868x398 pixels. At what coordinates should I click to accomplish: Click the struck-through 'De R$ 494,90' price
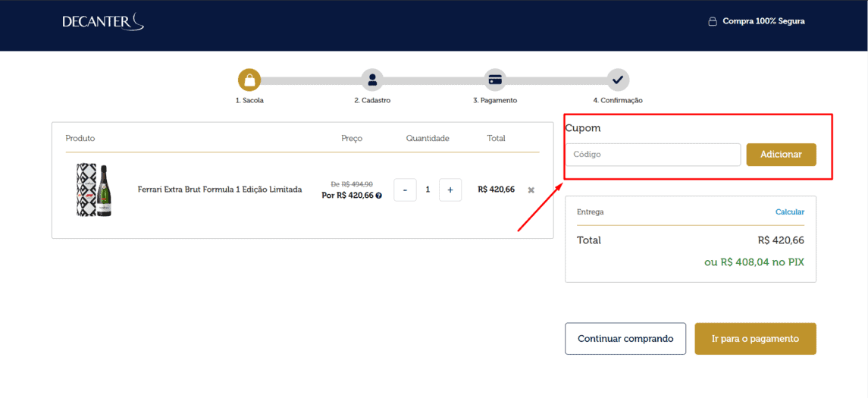coord(352,184)
